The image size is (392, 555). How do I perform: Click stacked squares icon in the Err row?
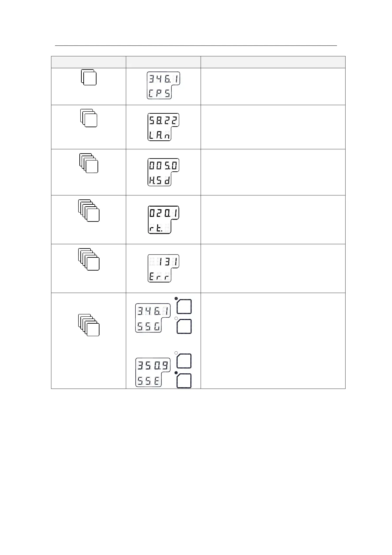89,259
